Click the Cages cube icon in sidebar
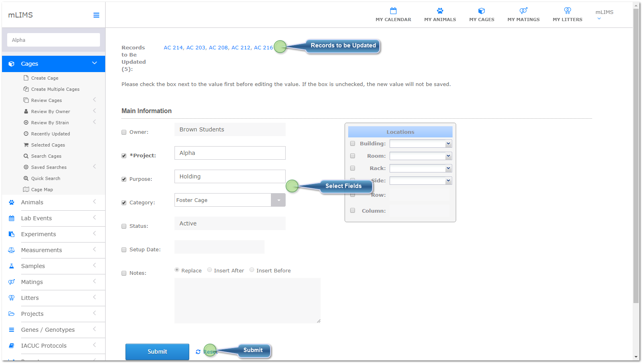This screenshot has height=364, width=643. [12, 64]
